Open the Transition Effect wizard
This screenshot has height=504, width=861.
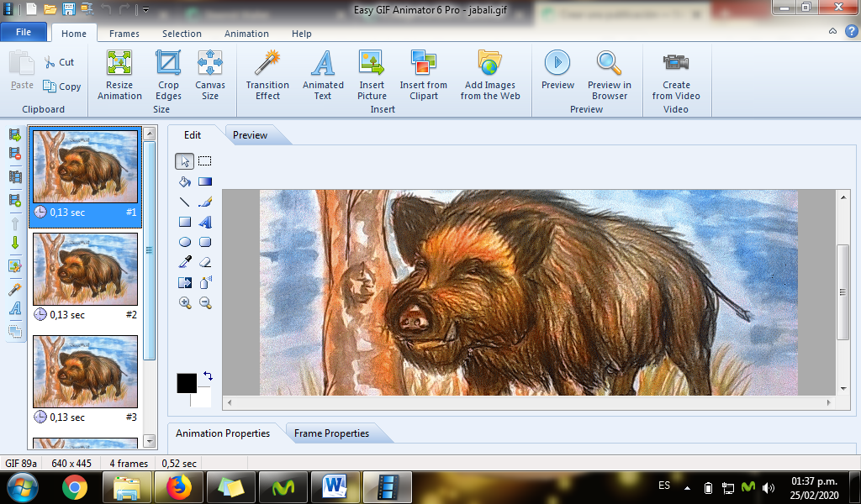point(267,75)
